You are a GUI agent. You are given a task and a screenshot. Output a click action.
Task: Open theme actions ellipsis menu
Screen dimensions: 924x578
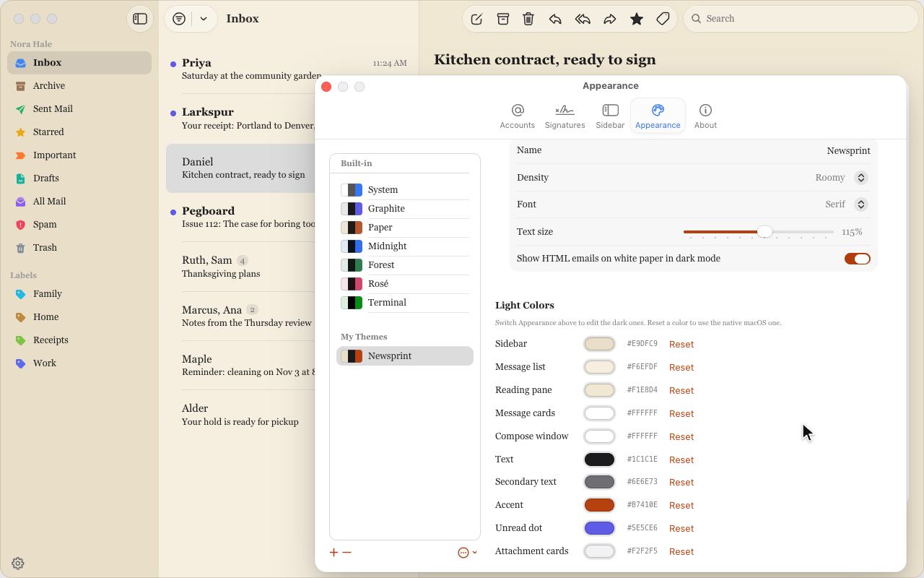467,552
